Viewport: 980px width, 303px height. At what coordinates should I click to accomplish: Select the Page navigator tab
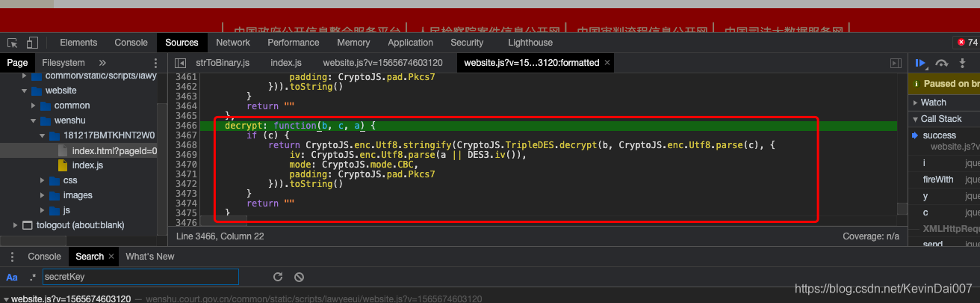pyautogui.click(x=17, y=63)
